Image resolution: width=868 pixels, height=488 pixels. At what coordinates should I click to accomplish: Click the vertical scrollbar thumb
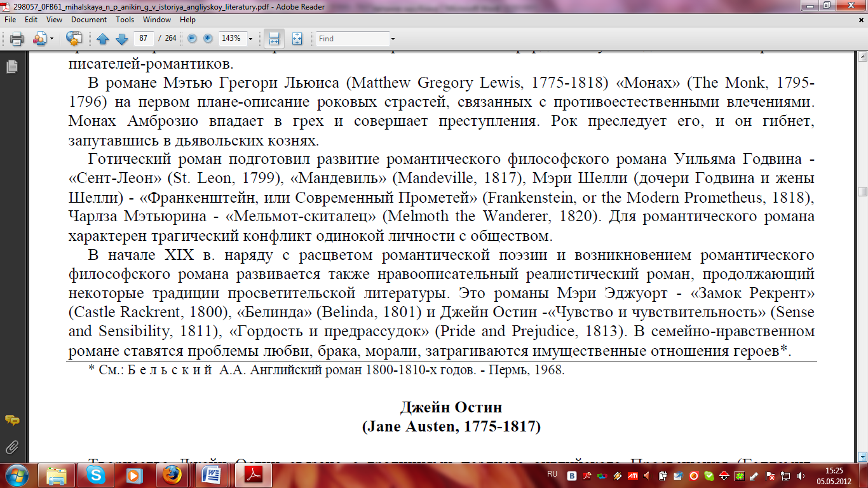click(862, 191)
